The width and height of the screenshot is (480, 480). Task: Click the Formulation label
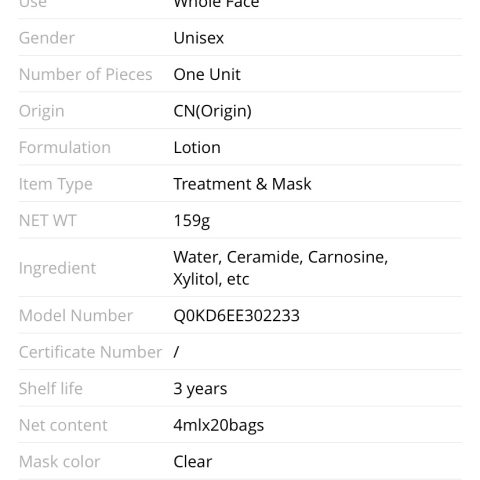pyautogui.click(x=65, y=147)
